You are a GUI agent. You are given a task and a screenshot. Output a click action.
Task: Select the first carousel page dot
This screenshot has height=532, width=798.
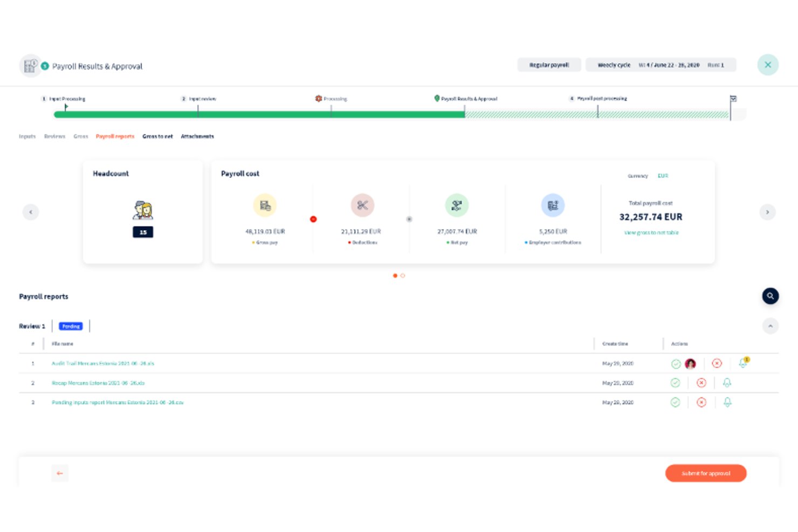tap(395, 276)
